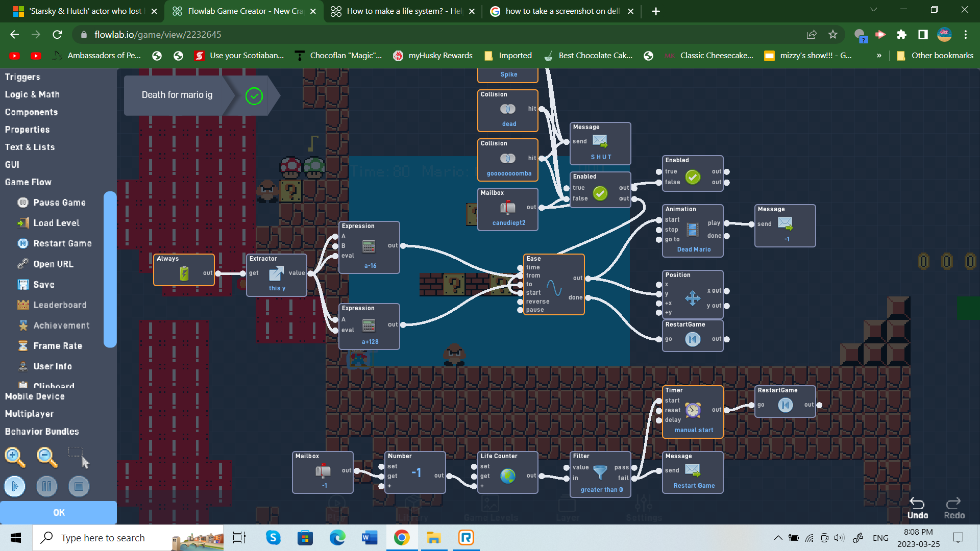Click the sidebar scrollbar thumb
The height and width of the screenshot is (551, 980).
pyautogui.click(x=110, y=265)
